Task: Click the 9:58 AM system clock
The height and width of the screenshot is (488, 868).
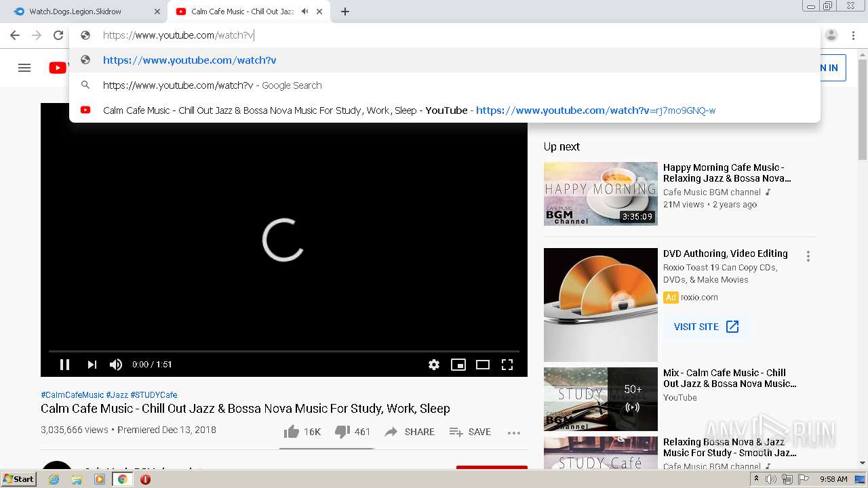Action: pos(833,479)
